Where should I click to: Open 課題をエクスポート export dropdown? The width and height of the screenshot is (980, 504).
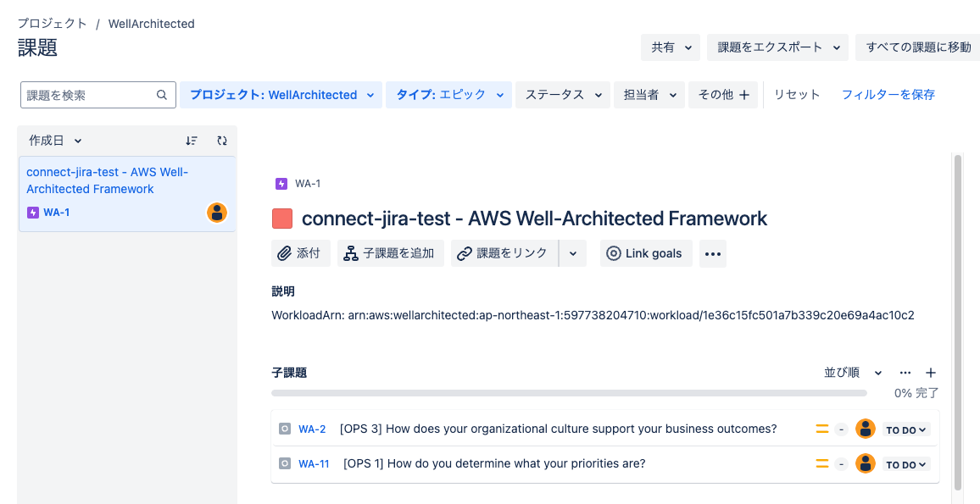tap(777, 47)
